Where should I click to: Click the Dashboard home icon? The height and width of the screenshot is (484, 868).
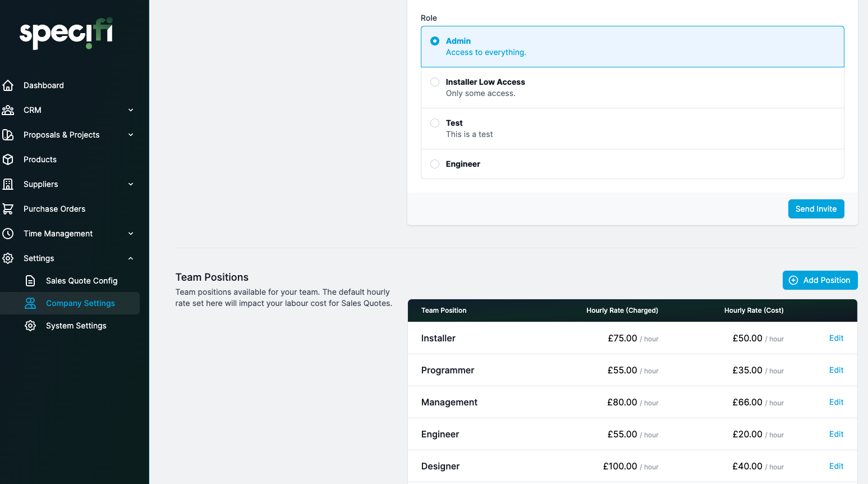tap(8, 85)
